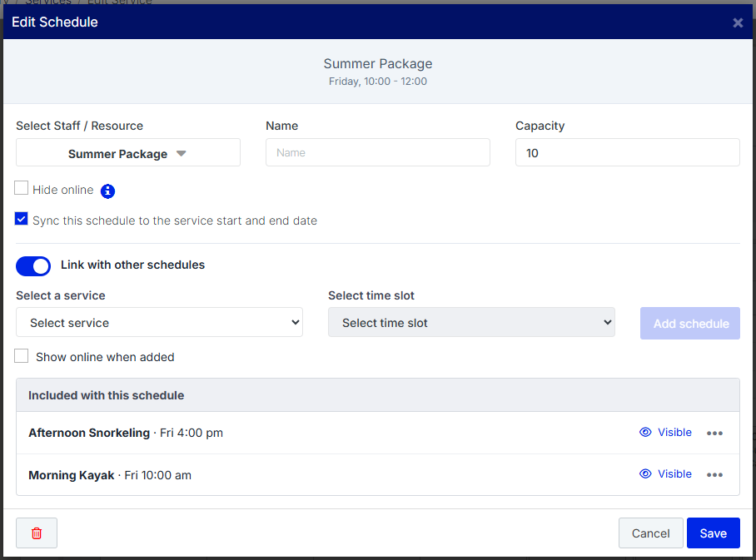Toggle visibility eye for Morning Kayak
The height and width of the screenshot is (560, 756).
pyautogui.click(x=645, y=473)
